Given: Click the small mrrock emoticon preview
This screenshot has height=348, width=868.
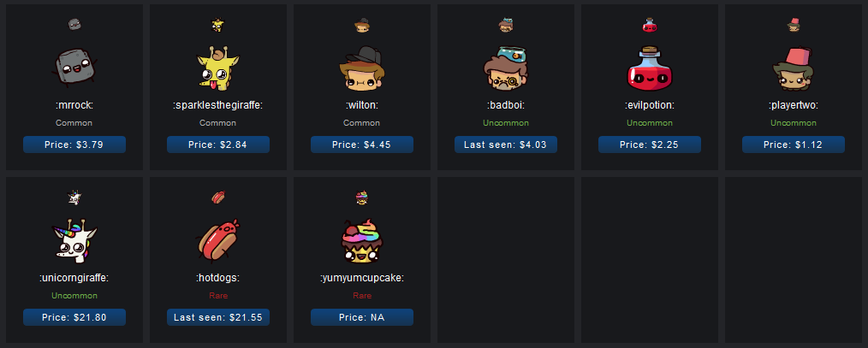Looking at the screenshot, I should click(74, 24).
